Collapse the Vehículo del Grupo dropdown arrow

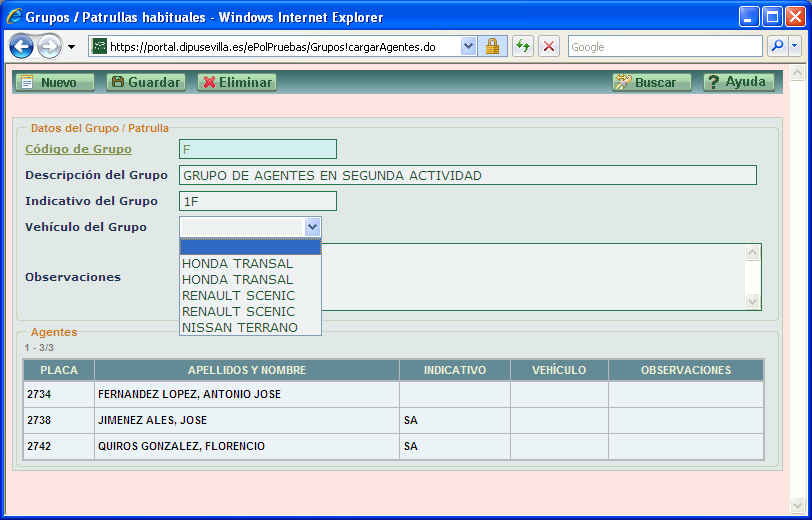click(312, 227)
